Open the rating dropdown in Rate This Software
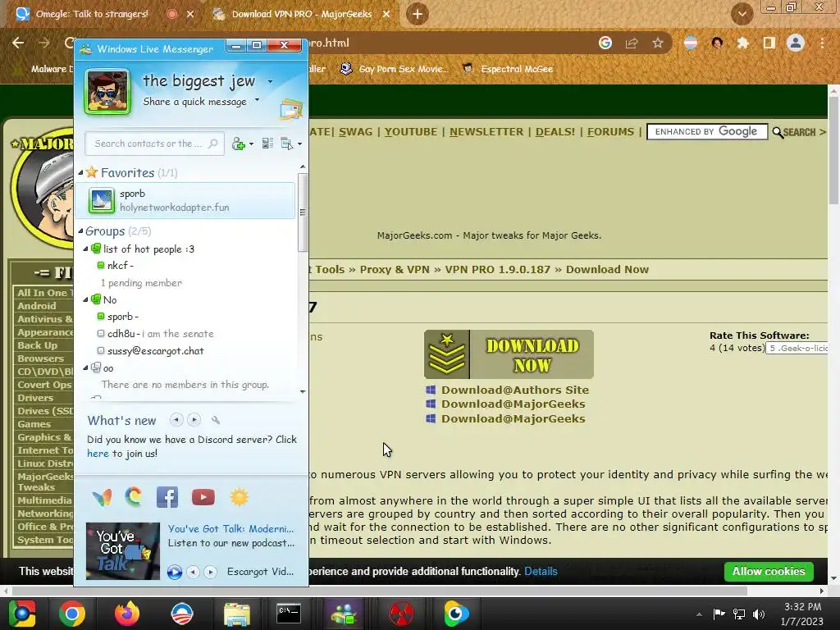The image size is (840, 630). click(797, 348)
